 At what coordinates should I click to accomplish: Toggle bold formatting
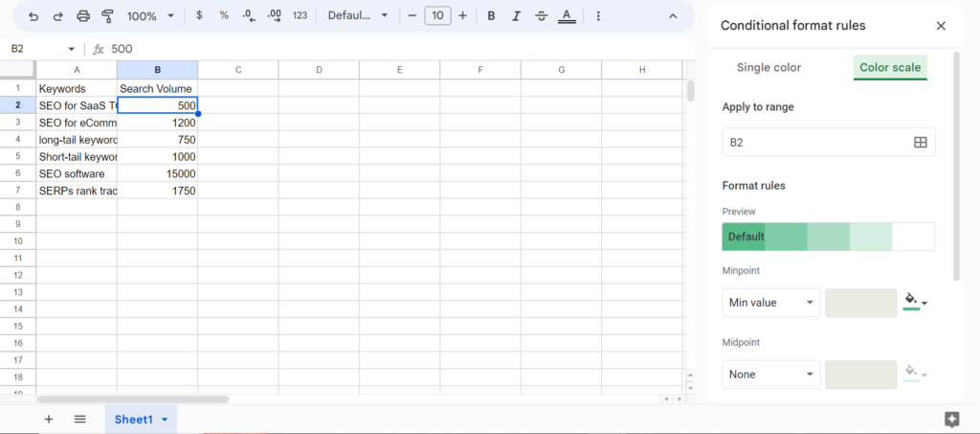click(491, 16)
